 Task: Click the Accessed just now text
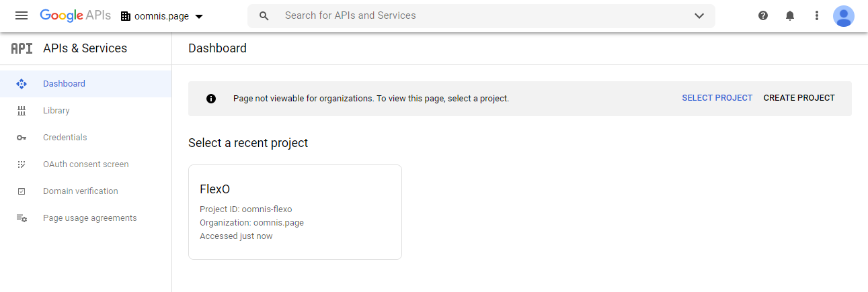click(236, 236)
